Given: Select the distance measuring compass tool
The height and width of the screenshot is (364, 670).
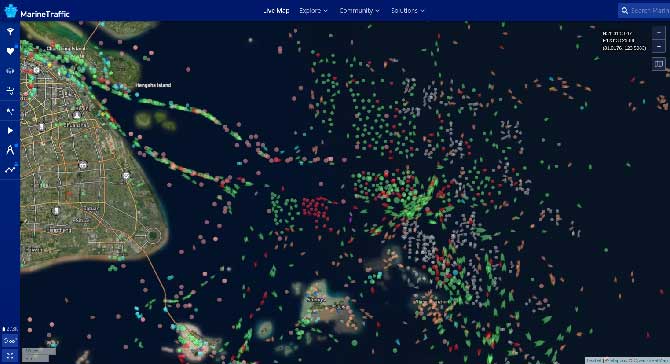Looking at the screenshot, I should [x=10, y=150].
